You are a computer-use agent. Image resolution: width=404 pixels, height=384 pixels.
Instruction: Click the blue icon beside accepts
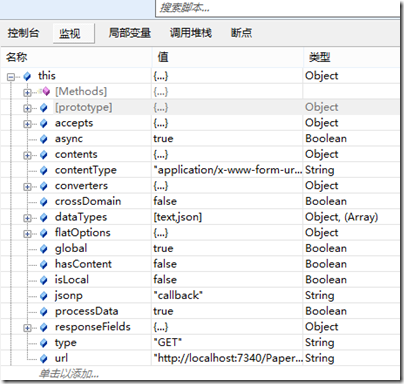point(44,123)
